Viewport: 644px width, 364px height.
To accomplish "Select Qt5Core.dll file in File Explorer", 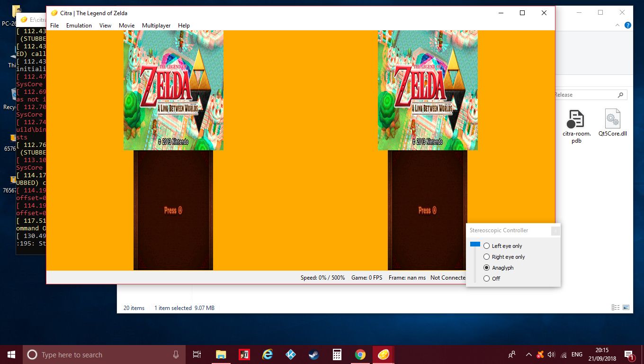I will click(612, 123).
